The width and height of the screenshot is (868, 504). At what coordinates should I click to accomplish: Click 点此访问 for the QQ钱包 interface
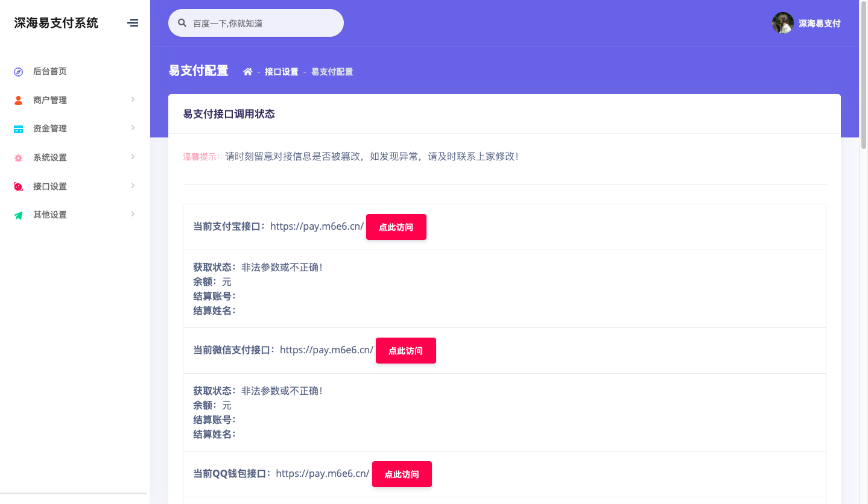[402, 474]
